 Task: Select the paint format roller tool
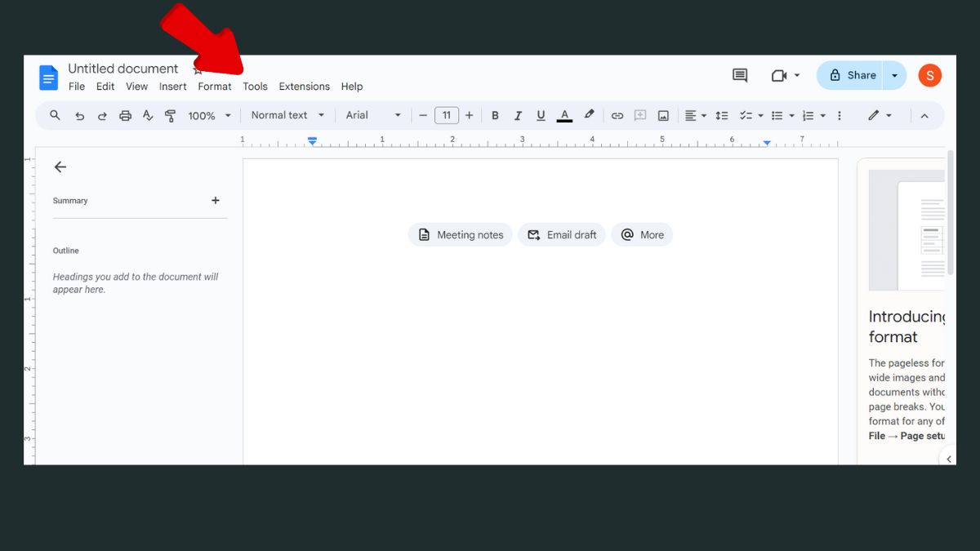(170, 116)
